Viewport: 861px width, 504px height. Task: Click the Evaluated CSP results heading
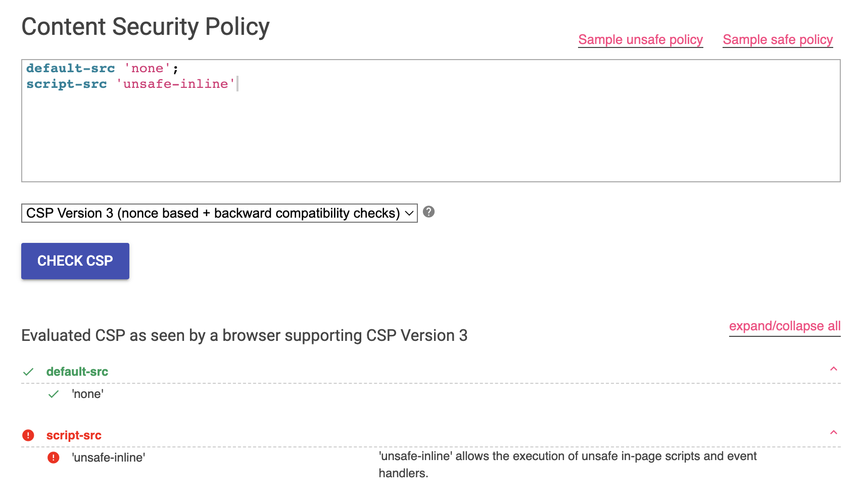click(x=244, y=336)
